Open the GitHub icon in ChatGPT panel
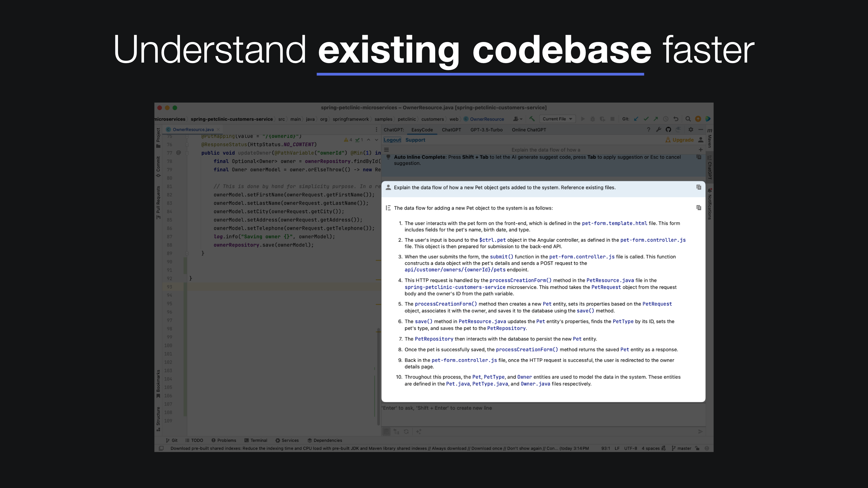This screenshot has width=868, height=488. 669,130
